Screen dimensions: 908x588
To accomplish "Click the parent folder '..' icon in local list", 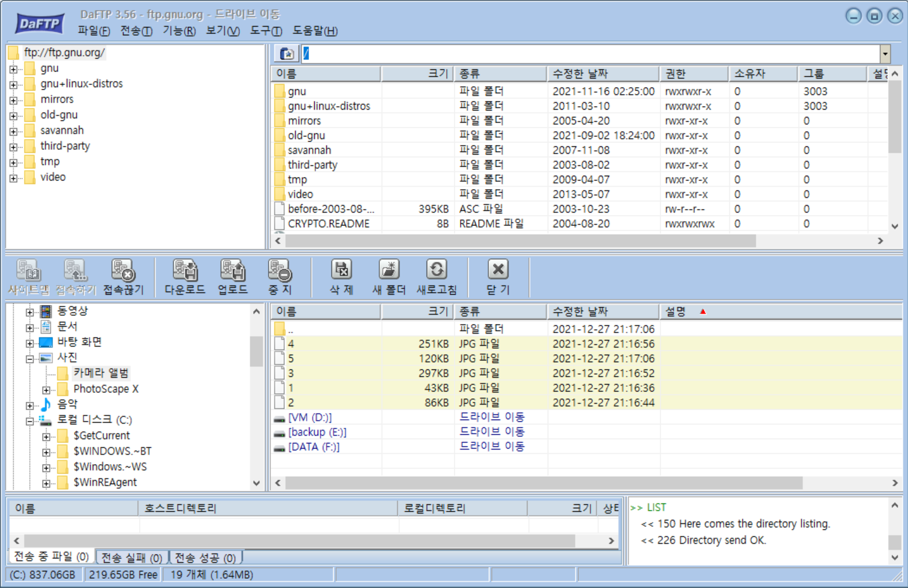I will [280, 329].
